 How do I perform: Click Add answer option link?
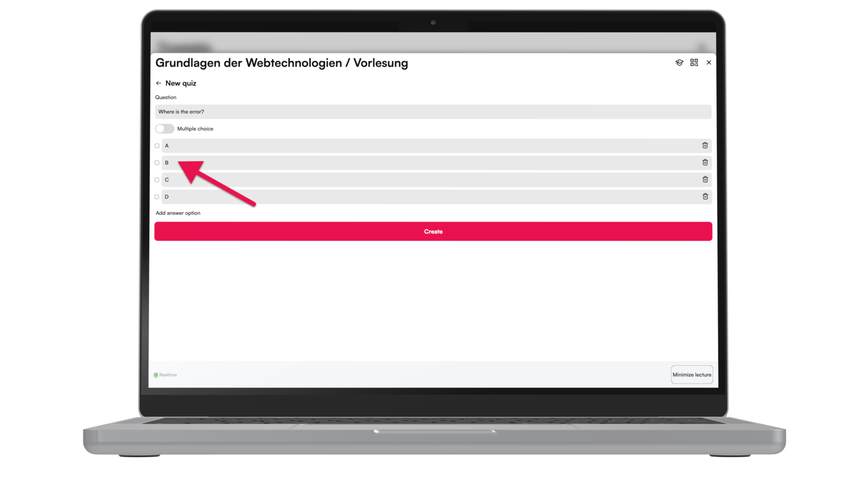(x=178, y=213)
